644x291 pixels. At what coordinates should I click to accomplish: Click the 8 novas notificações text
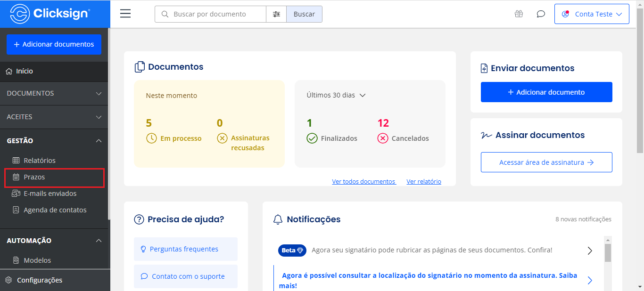583,219
